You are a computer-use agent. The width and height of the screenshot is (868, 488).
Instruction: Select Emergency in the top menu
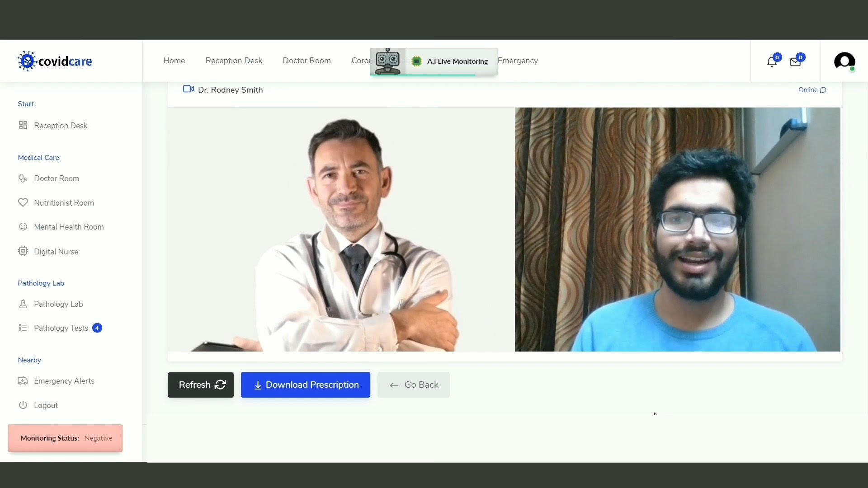(518, 61)
